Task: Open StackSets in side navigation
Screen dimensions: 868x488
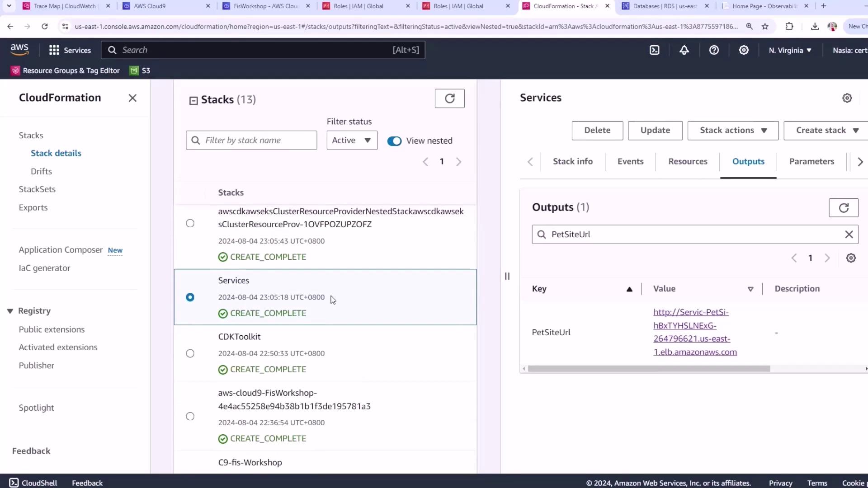Action: (x=37, y=189)
